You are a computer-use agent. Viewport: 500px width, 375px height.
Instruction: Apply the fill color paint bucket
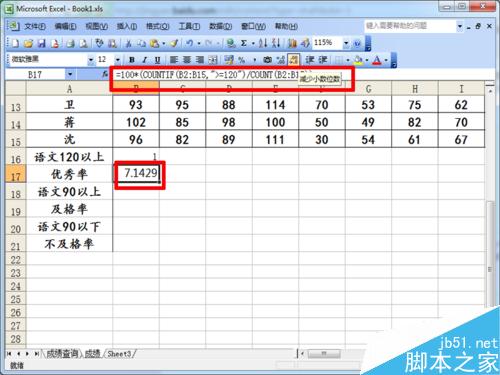[x=358, y=60]
